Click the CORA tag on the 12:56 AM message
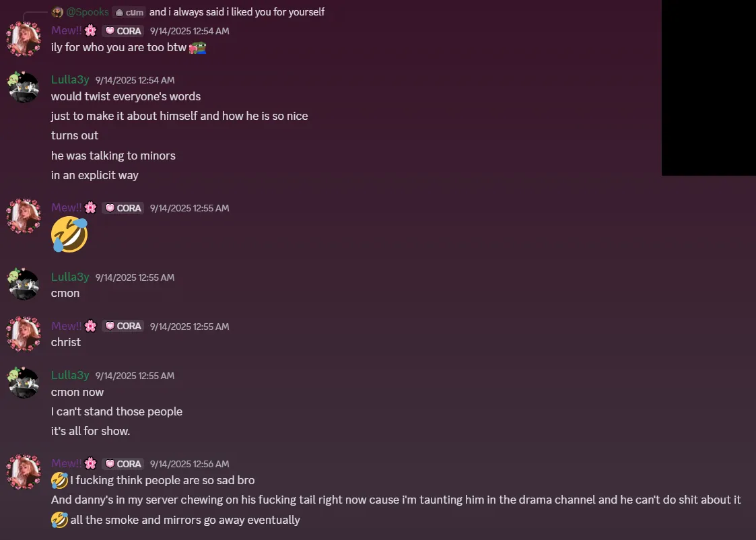The width and height of the screenshot is (756, 540). (123, 464)
